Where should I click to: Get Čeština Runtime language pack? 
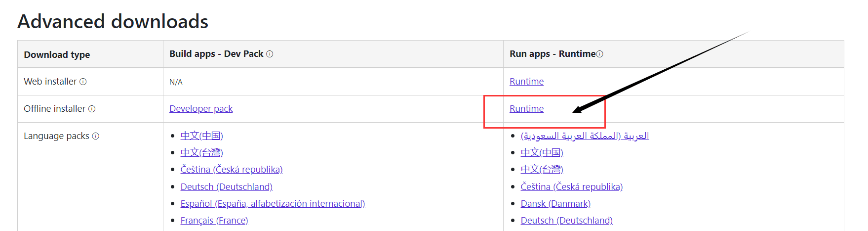coord(572,187)
